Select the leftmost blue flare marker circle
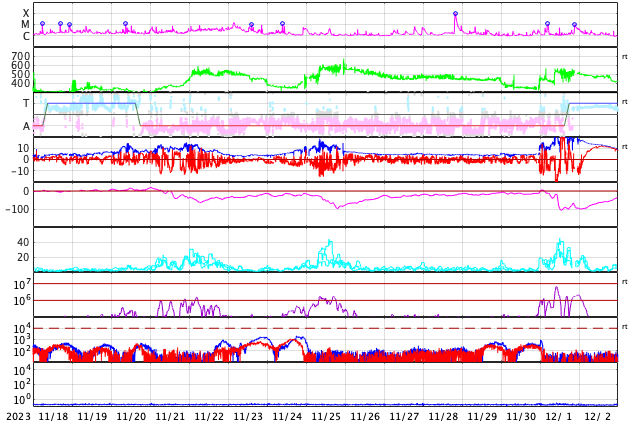The image size is (634, 424). [x=42, y=23]
